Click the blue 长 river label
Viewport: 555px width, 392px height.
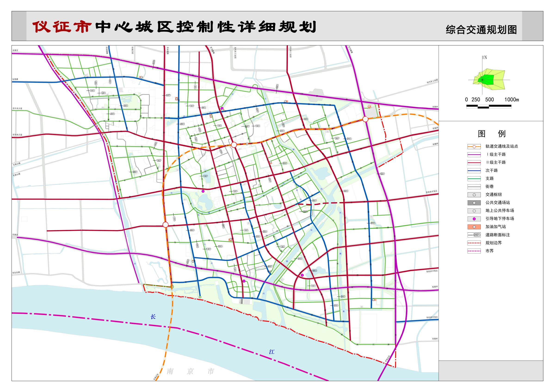point(153,317)
